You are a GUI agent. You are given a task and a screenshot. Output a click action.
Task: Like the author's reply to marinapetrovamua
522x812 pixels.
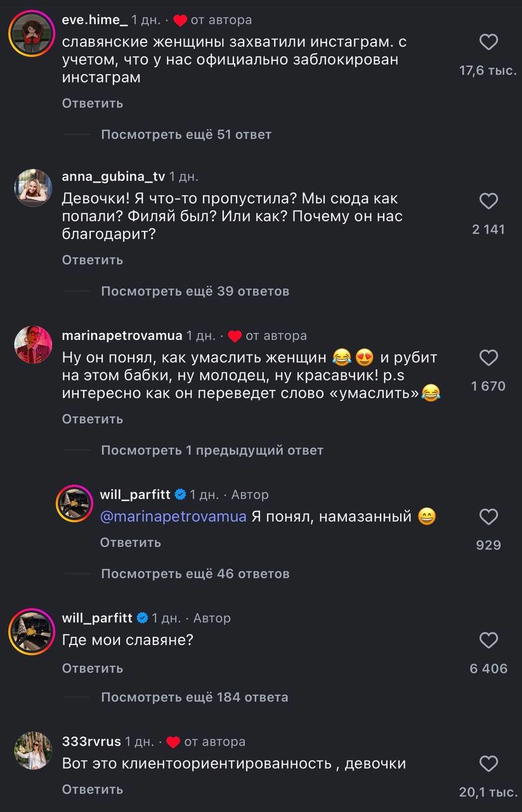coord(488,516)
